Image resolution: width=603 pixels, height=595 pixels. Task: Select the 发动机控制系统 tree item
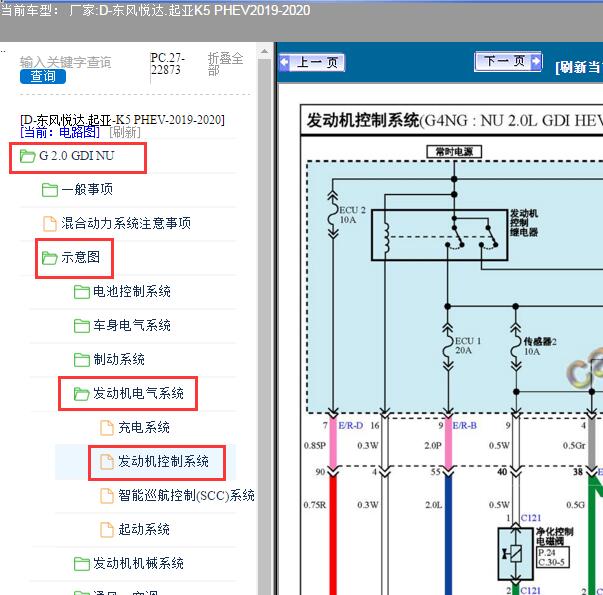coord(163,461)
